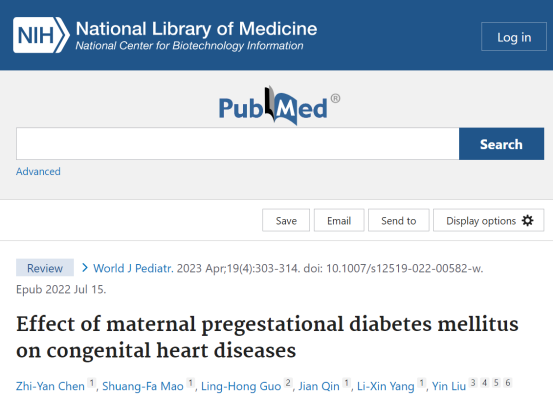Click affiliation superscript 2 after Ling-Hong Guo
Image resolution: width=554 pixels, height=399 pixels.
coord(288,382)
